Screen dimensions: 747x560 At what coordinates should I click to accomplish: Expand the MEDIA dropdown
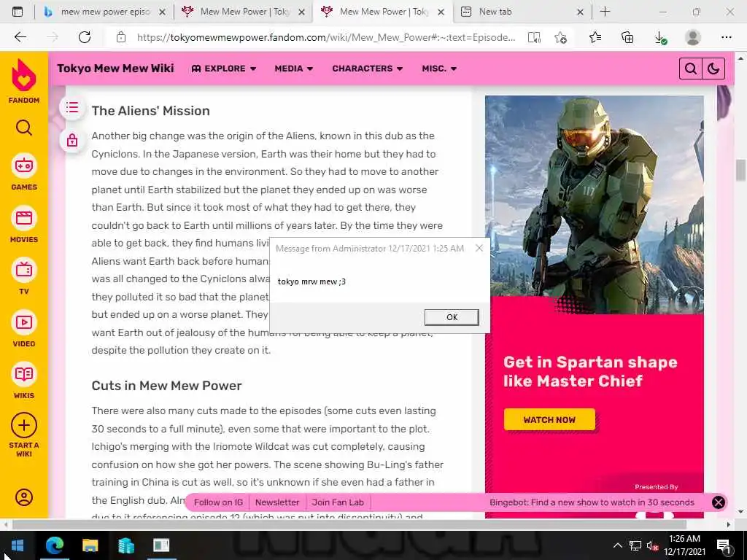294,69
